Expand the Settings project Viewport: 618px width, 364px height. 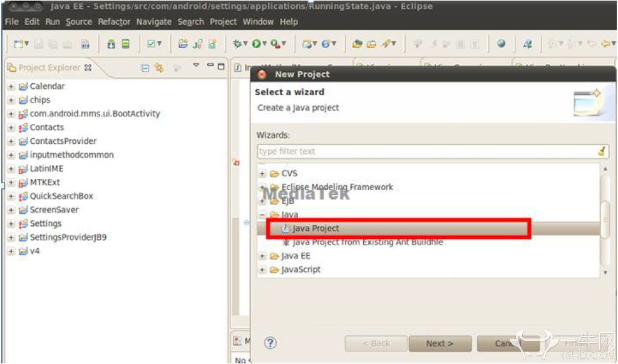click(11, 224)
